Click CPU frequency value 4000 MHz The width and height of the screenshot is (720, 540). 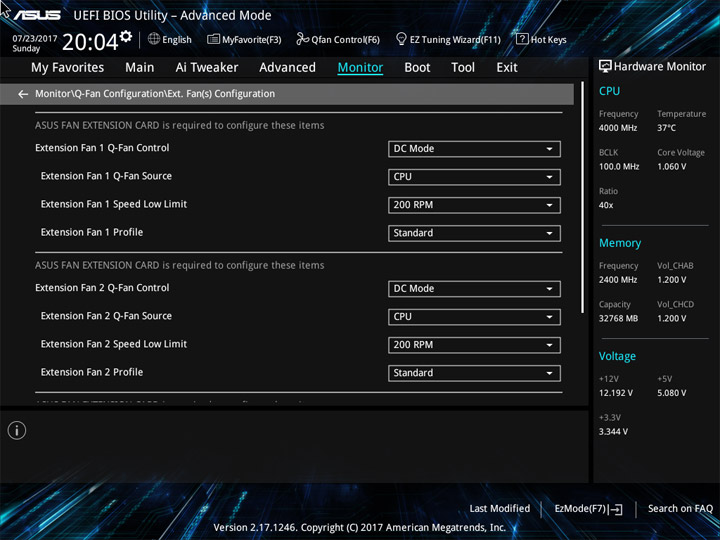[618, 128]
